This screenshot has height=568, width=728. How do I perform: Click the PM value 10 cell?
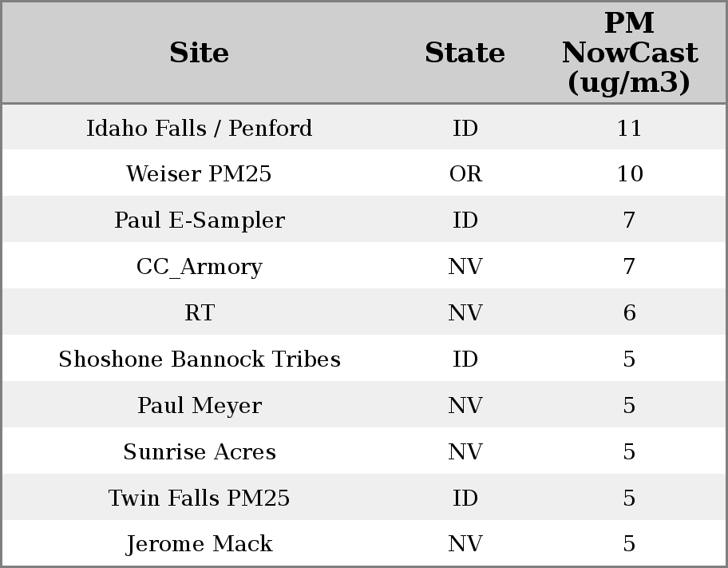pyautogui.click(x=629, y=174)
